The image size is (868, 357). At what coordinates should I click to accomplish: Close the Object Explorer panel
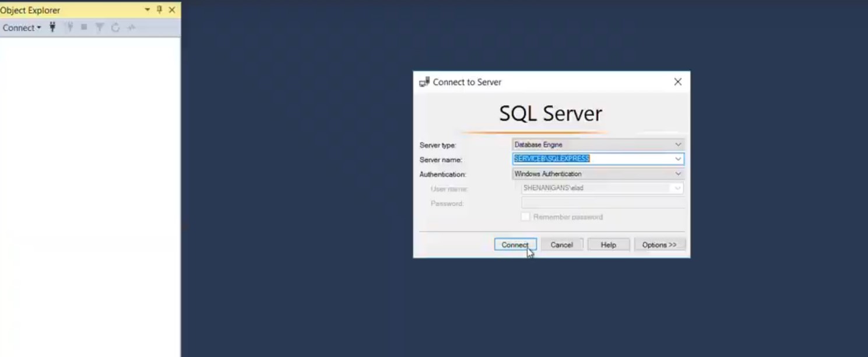point(172,10)
